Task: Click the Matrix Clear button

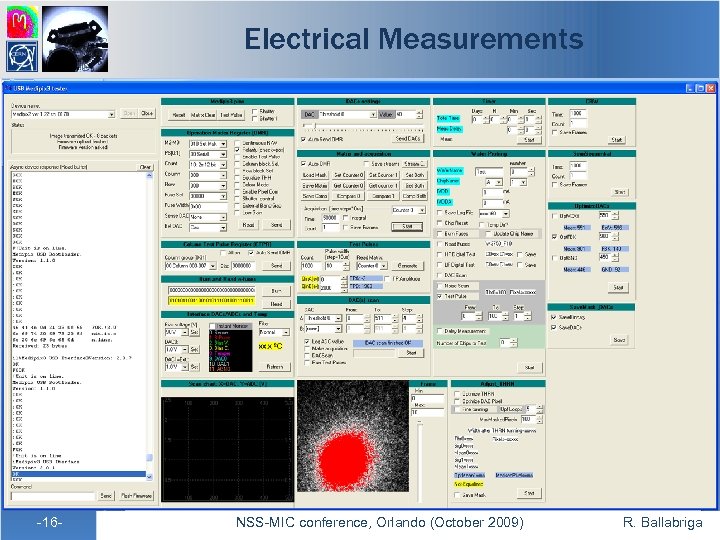Action: tap(203, 115)
